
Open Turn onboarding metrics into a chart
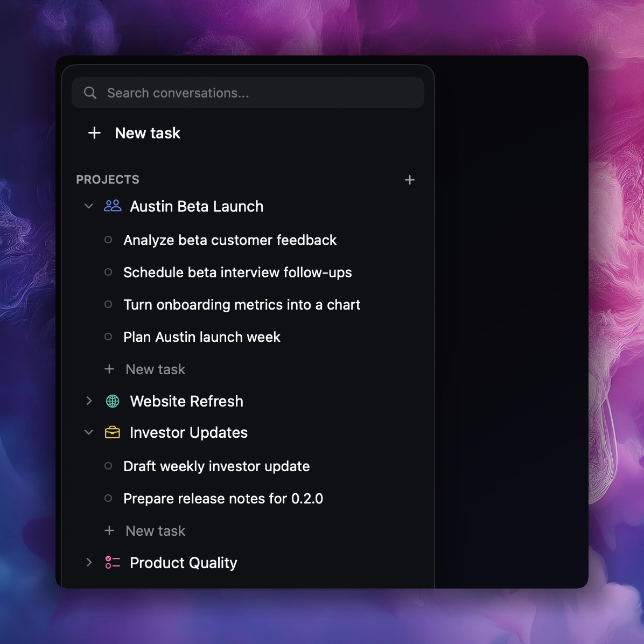click(x=242, y=305)
